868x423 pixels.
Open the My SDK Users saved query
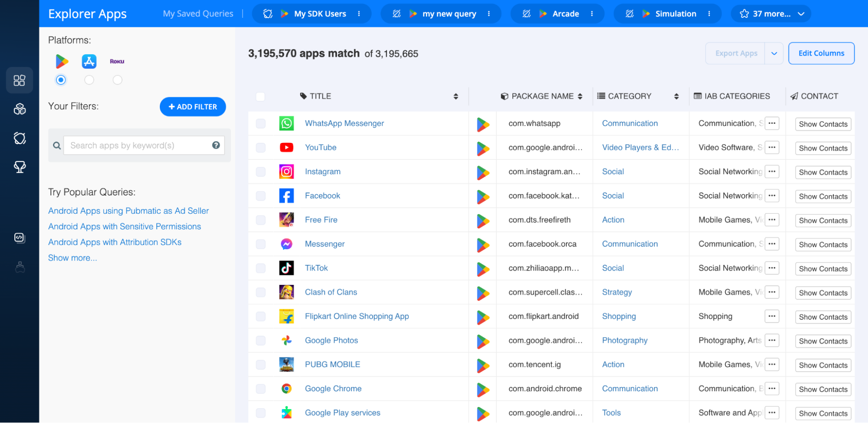pyautogui.click(x=320, y=14)
